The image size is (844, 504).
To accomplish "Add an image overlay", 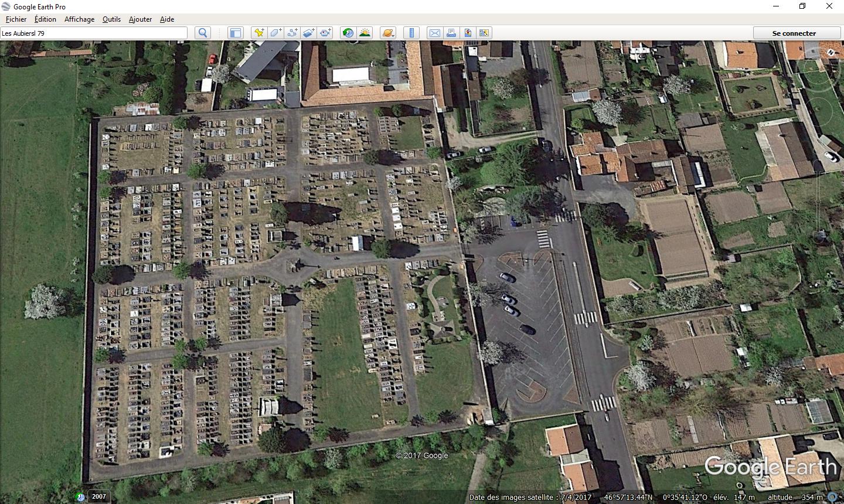I will tap(308, 33).
